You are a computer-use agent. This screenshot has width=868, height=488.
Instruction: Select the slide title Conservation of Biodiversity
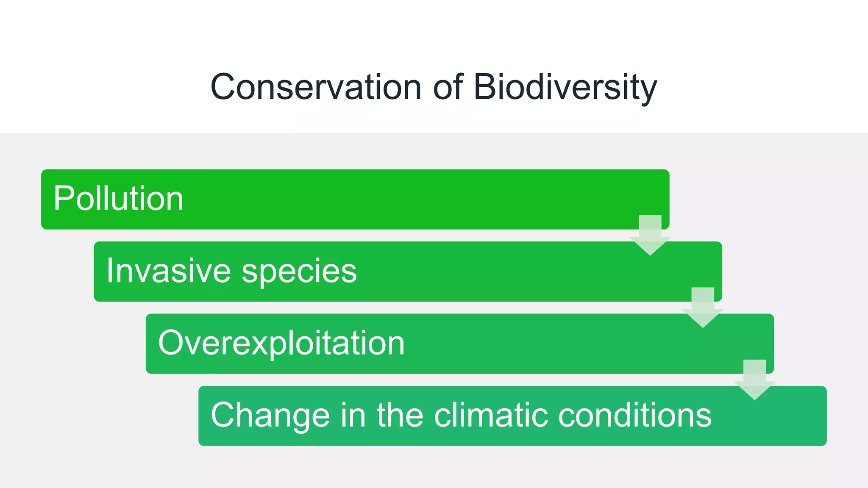pyautogui.click(x=434, y=87)
